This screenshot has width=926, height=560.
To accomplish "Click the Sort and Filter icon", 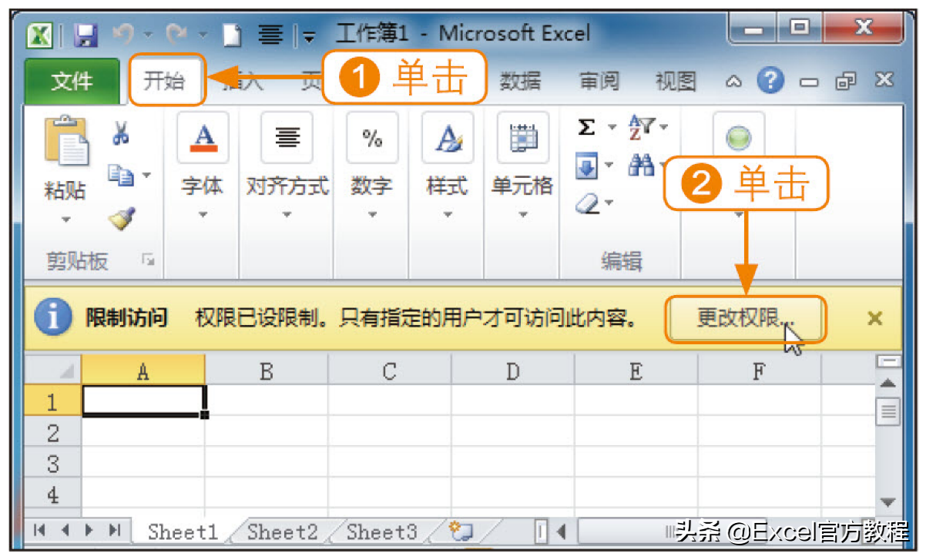I will [641, 127].
